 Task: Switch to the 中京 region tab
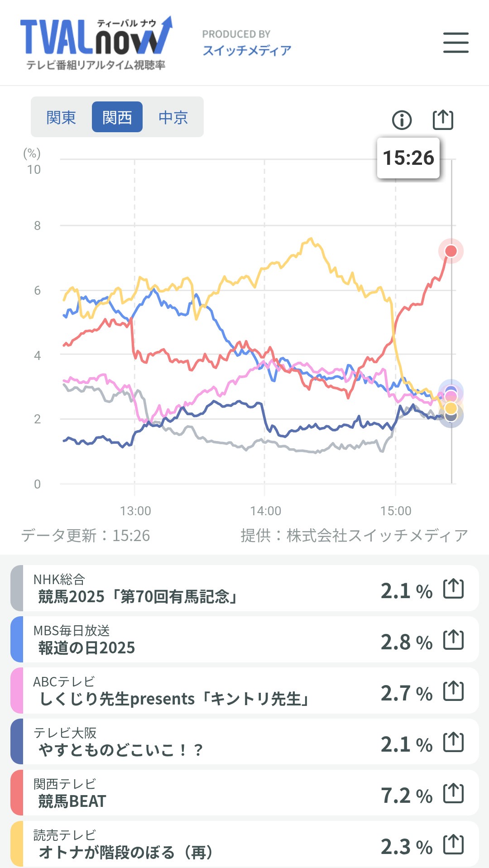coord(173,117)
